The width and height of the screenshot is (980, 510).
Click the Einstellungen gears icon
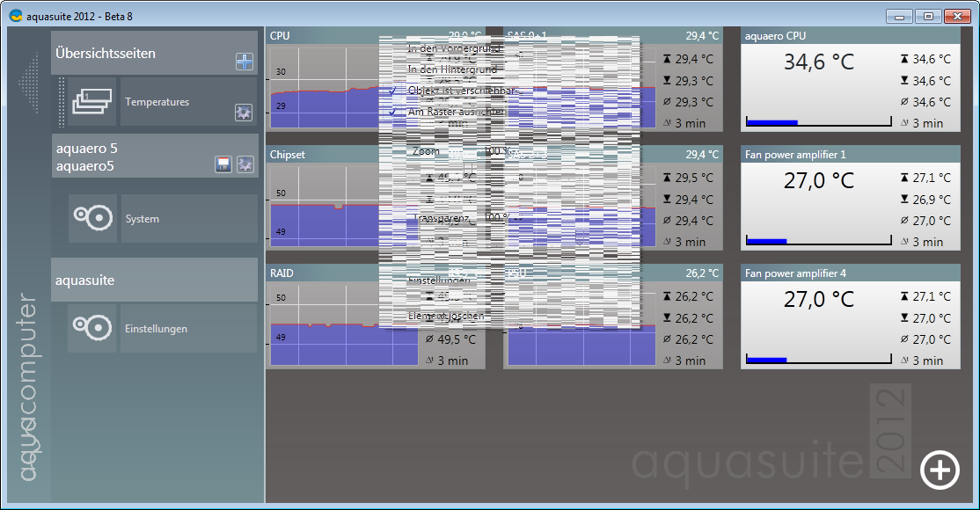click(x=92, y=329)
